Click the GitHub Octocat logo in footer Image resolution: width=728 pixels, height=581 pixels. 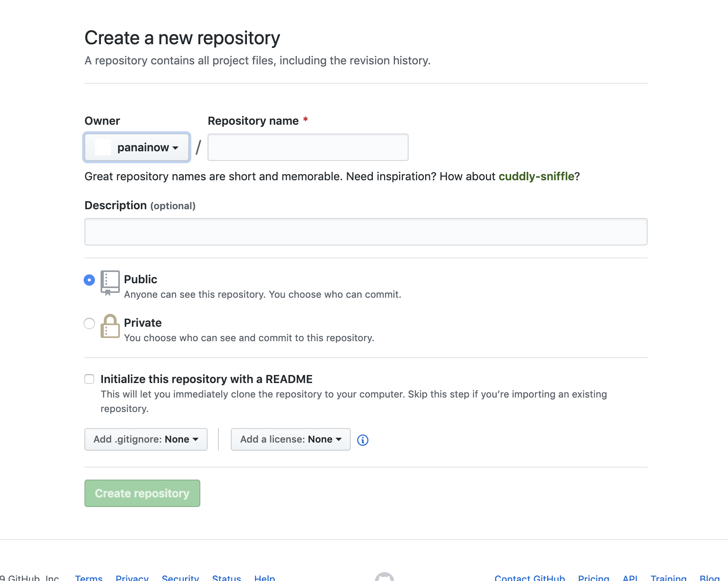(385, 577)
